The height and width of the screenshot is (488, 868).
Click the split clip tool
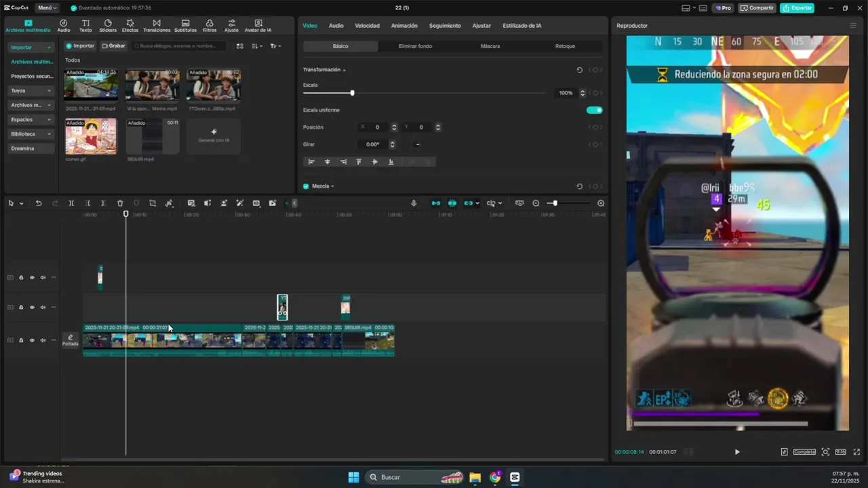(71, 203)
